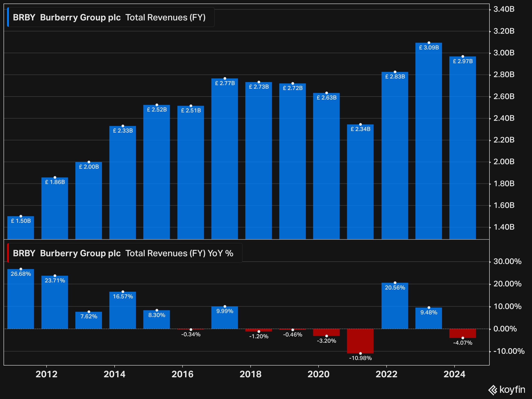
Task: Click the 16.57% growth label
Action: 123,296
